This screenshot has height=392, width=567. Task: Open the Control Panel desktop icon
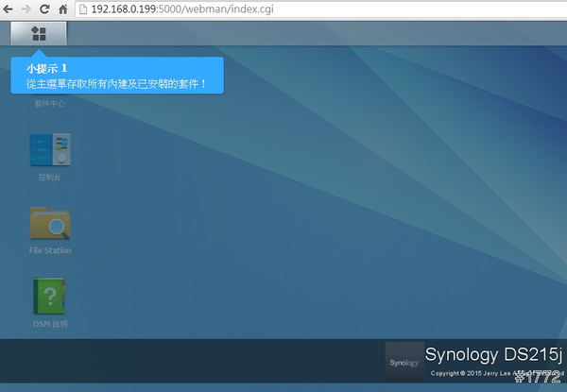[x=50, y=150]
